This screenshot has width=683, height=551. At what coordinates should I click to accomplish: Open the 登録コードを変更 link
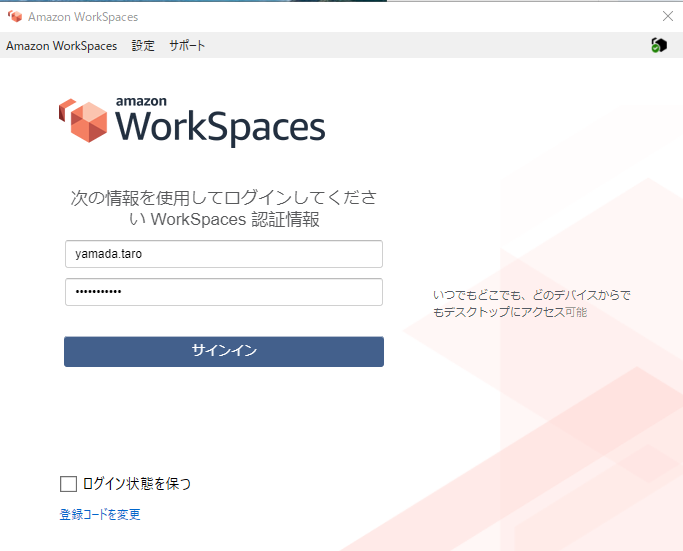click(100, 514)
